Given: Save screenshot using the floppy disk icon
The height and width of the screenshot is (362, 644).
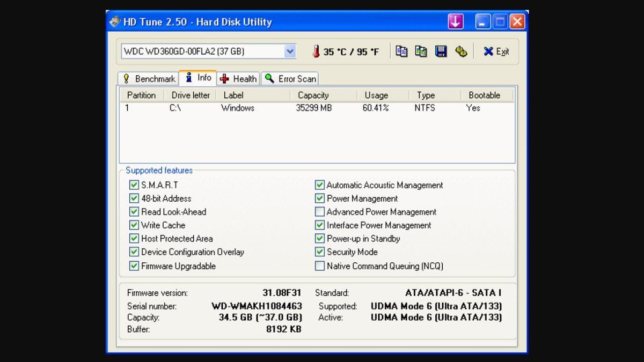Looking at the screenshot, I should tap(441, 51).
